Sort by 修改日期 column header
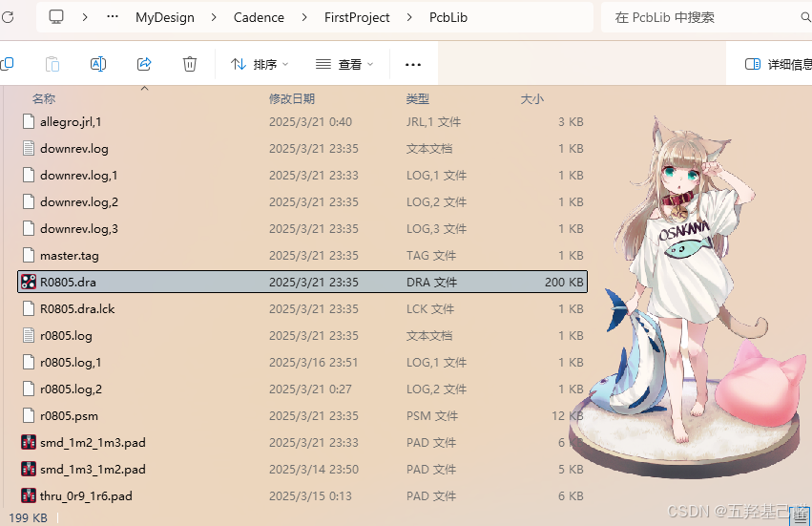 coord(292,99)
